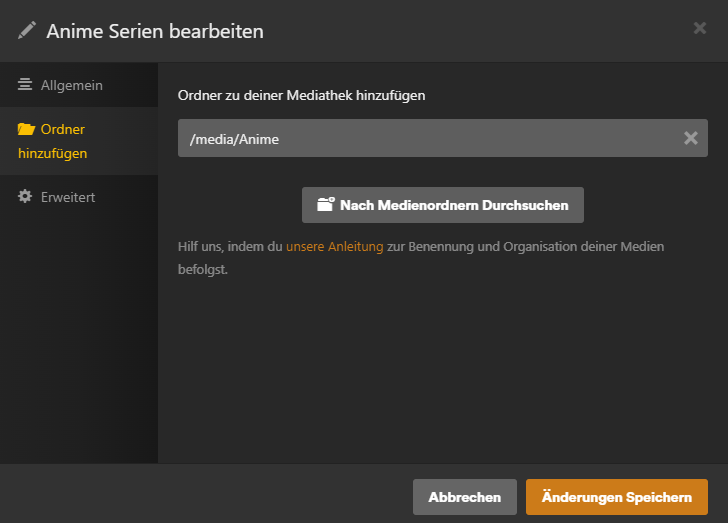Click Nach Medienordnern Durchsuchen button
Viewport: 728px width, 523px height.
(x=442, y=205)
